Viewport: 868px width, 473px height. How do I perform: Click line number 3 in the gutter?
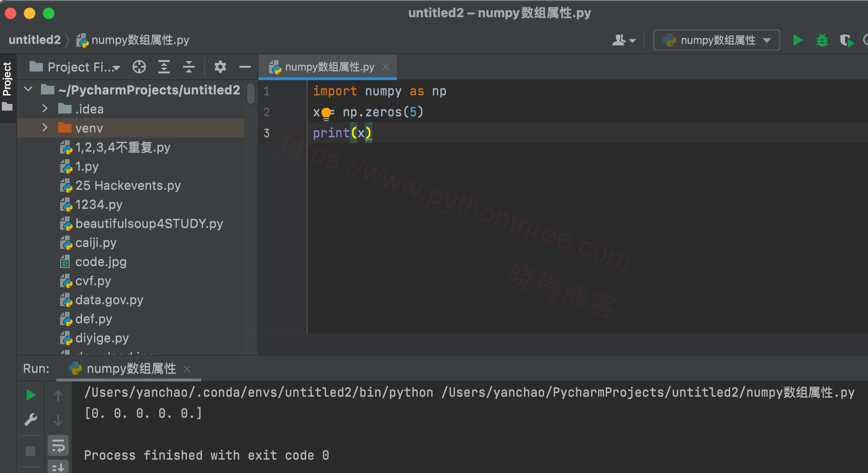coord(267,133)
